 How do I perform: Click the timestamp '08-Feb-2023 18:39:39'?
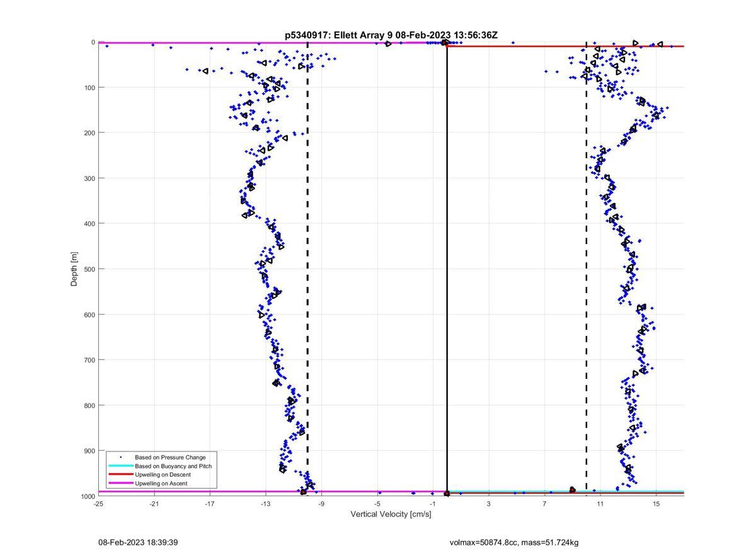tap(138, 542)
